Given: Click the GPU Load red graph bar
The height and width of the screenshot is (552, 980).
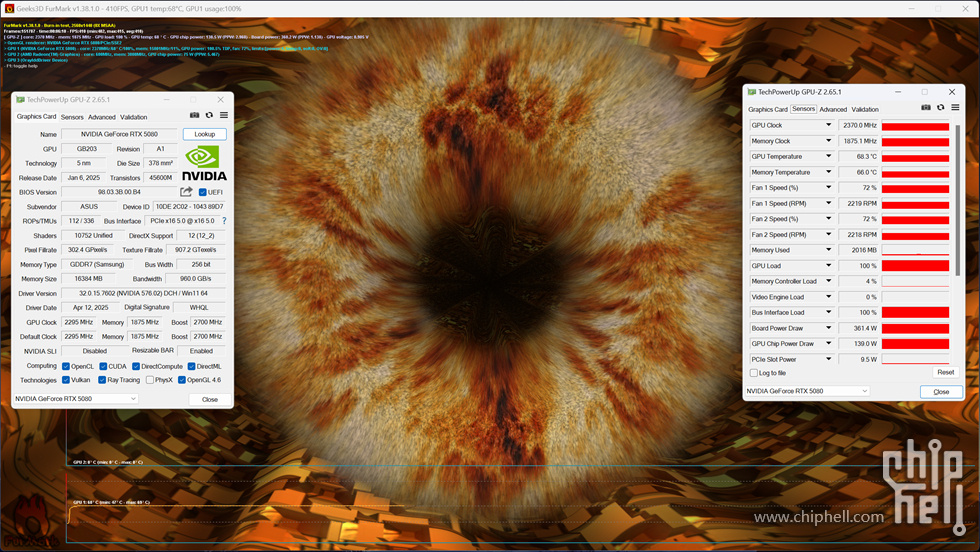Looking at the screenshot, I should click(x=916, y=266).
